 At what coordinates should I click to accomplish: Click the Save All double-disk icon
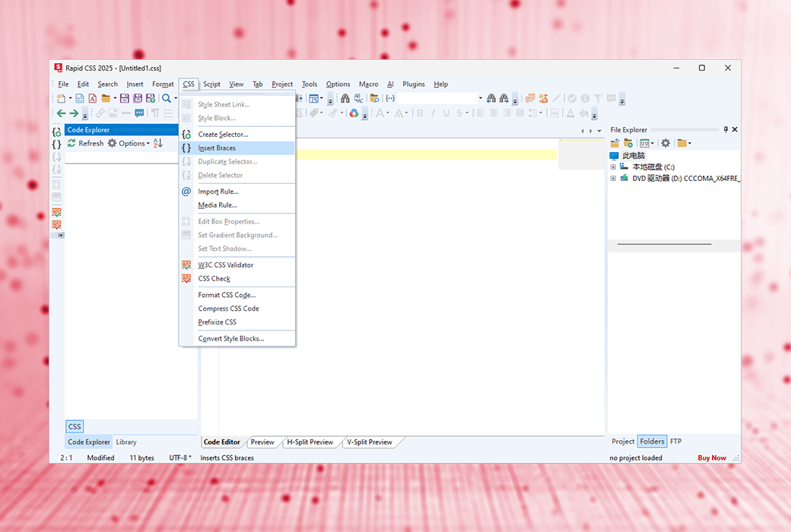[x=137, y=98]
